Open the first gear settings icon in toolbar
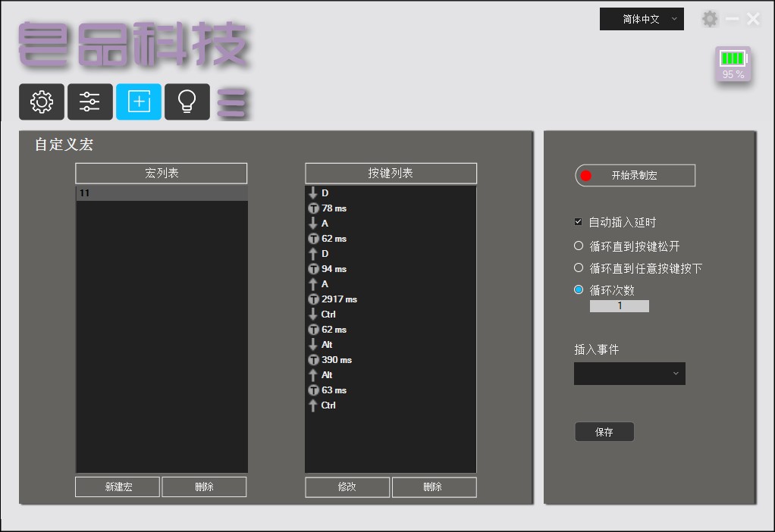 (41, 102)
